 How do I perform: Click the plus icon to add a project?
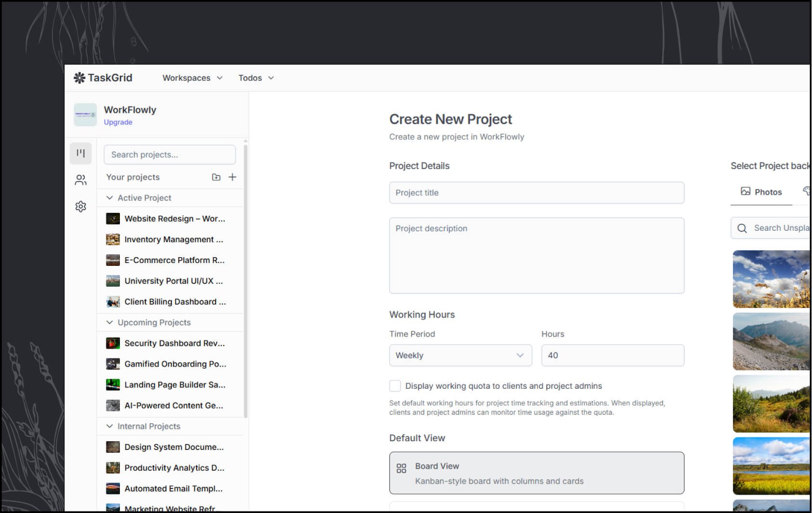click(233, 177)
